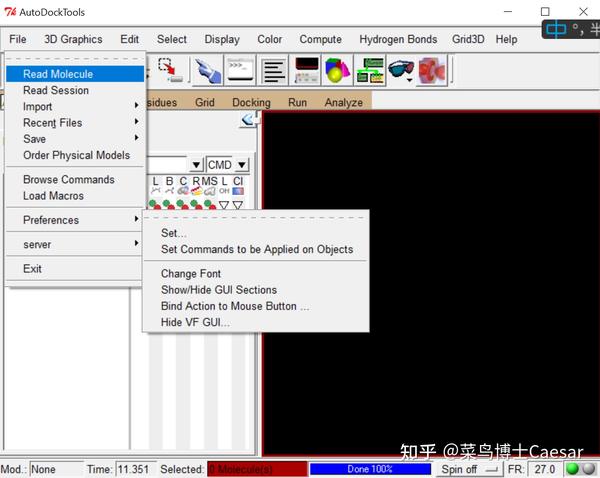Screen dimensions: 600x478
Task: Open the Compute menu
Action: click(320, 39)
